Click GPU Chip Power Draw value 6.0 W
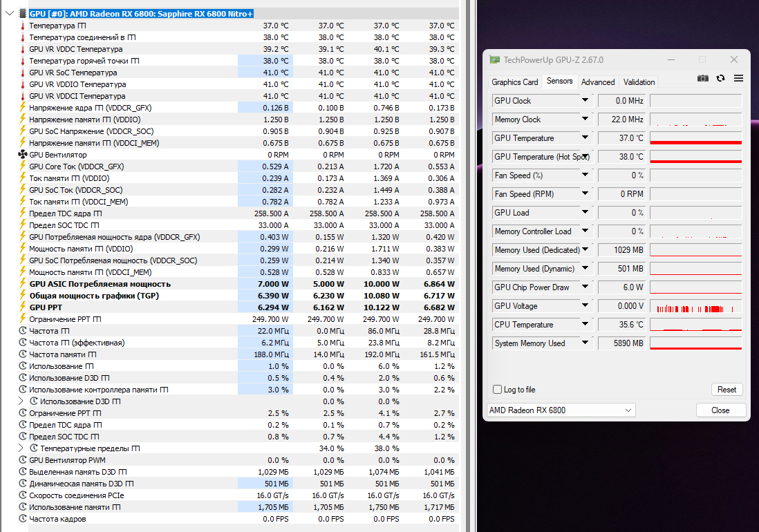This screenshot has width=759, height=532. tap(622, 287)
